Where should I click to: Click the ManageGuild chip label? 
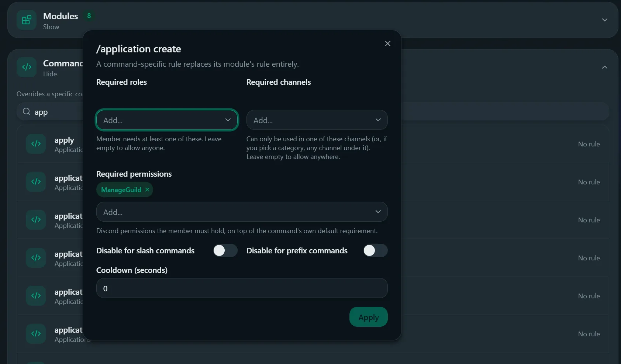(121, 190)
